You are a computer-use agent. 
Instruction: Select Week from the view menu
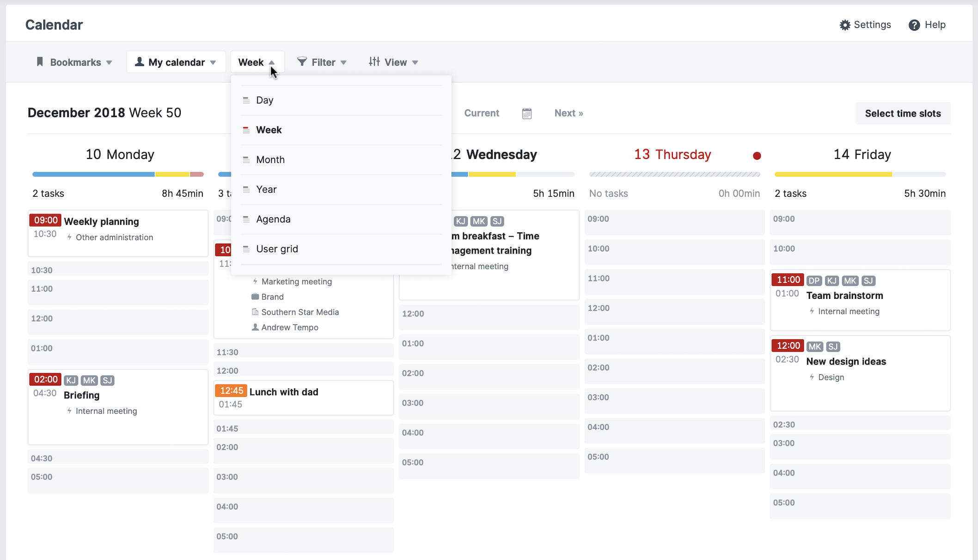click(341, 130)
